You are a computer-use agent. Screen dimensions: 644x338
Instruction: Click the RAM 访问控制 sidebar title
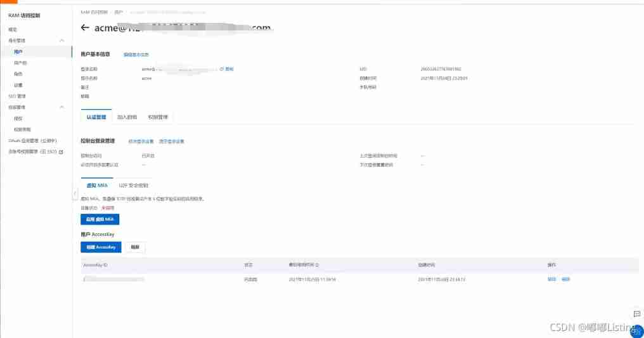click(x=24, y=15)
